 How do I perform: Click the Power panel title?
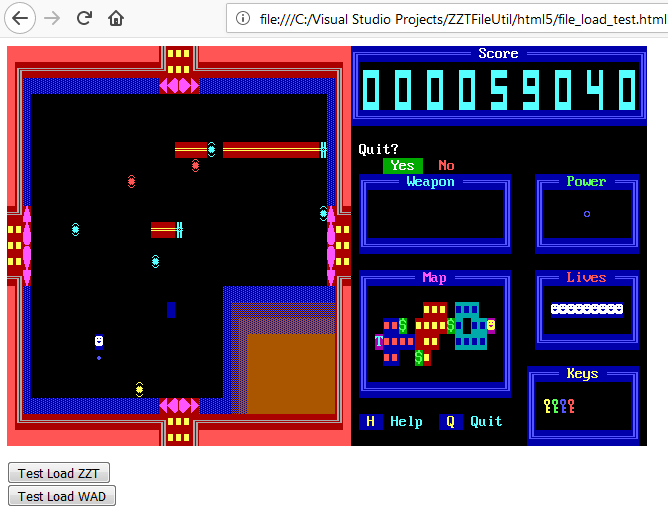[586, 182]
